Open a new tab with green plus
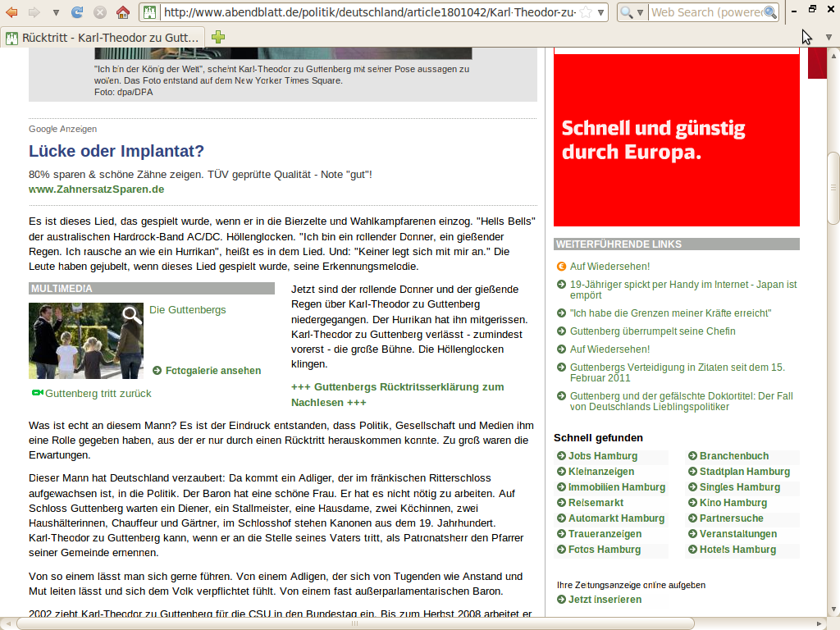 click(218, 37)
